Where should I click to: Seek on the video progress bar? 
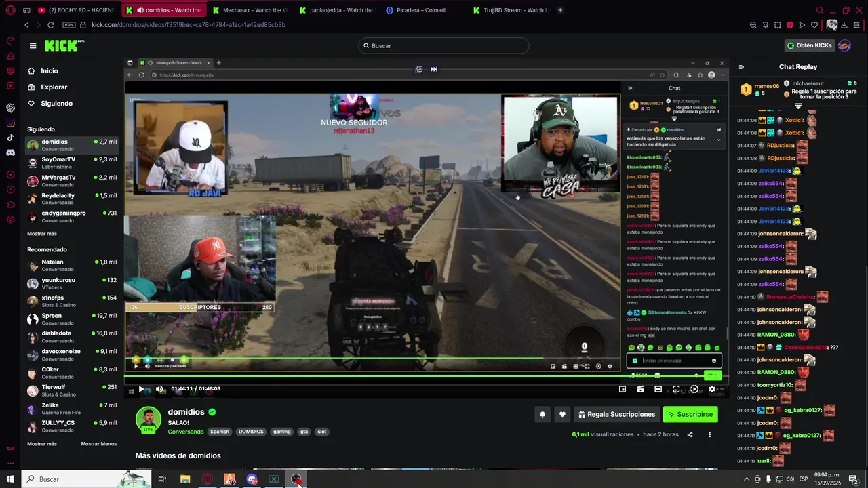coord(426,377)
